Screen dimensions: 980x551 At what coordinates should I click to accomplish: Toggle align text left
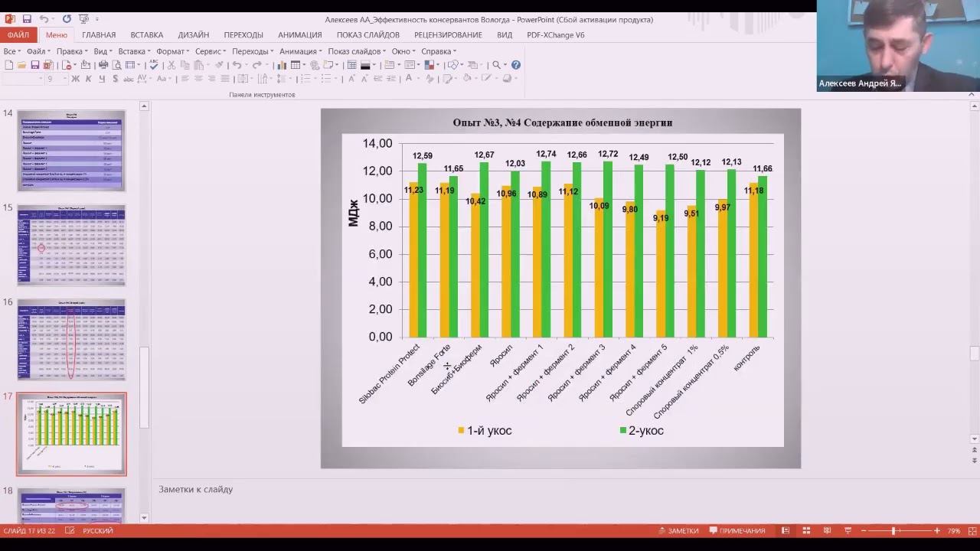pos(185,78)
